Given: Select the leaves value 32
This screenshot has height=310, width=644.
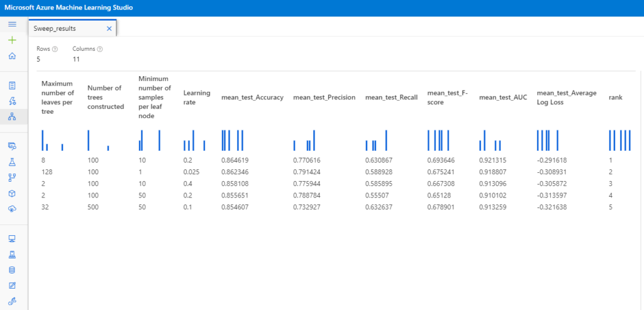Looking at the screenshot, I should 45,208.
